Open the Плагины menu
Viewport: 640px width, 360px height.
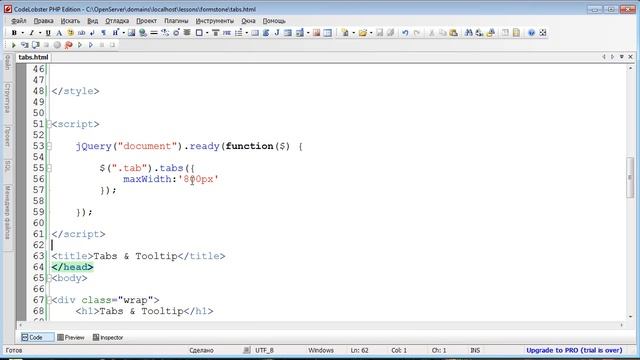click(x=176, y=21)
